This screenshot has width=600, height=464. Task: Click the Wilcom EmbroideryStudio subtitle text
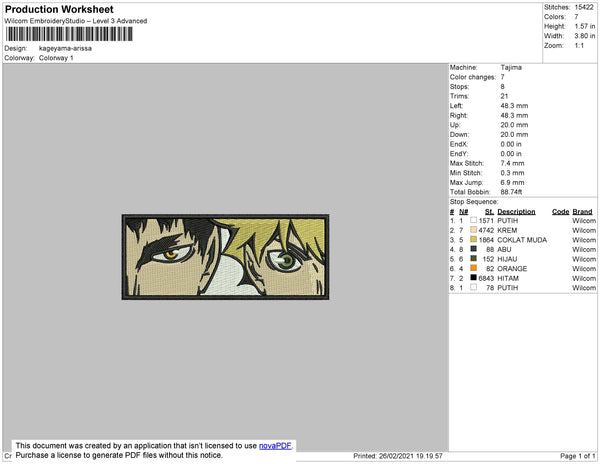(75, 21)
